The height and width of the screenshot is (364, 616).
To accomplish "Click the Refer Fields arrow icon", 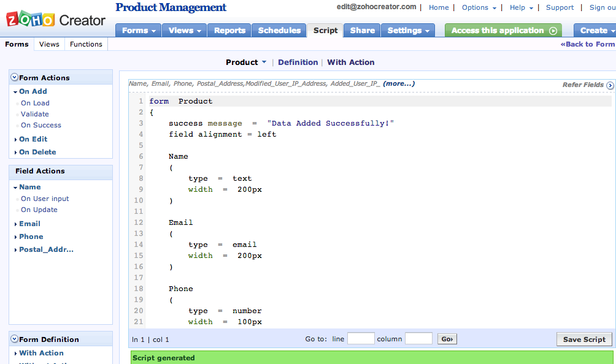I will [610, 85].
